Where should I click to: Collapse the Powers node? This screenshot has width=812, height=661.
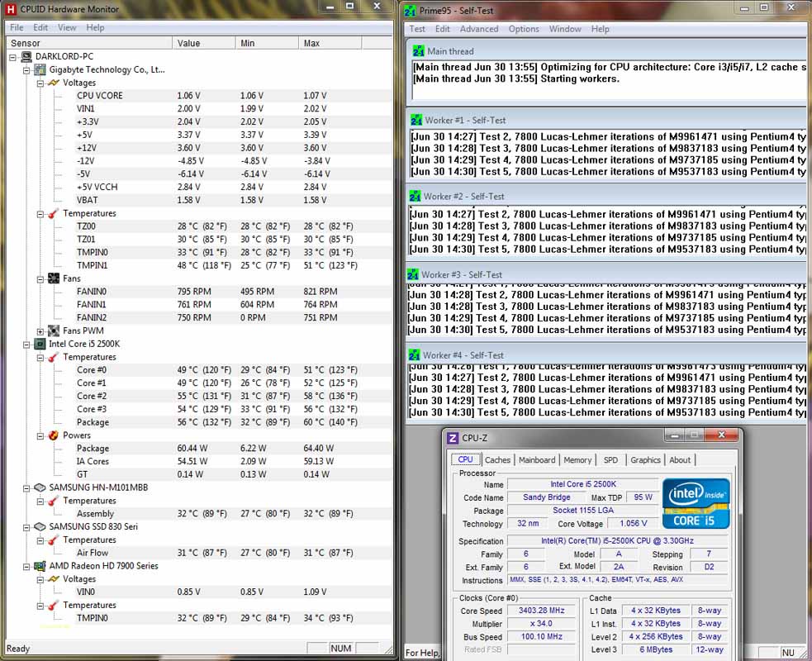[x=40, y=435]
